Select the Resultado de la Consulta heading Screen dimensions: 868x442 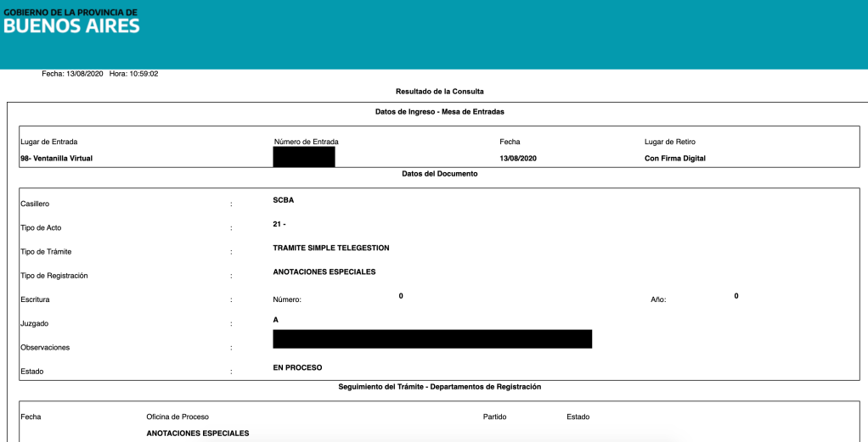coord(439,91)
